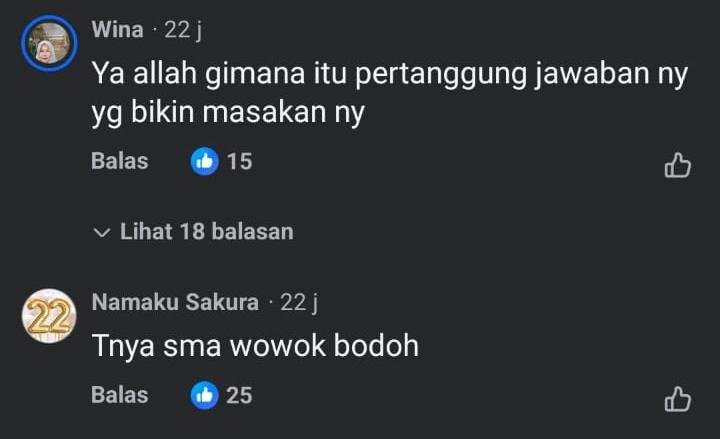
Task: Click the second line 'yg bikin masakan ny'
Action: (228, 113)
